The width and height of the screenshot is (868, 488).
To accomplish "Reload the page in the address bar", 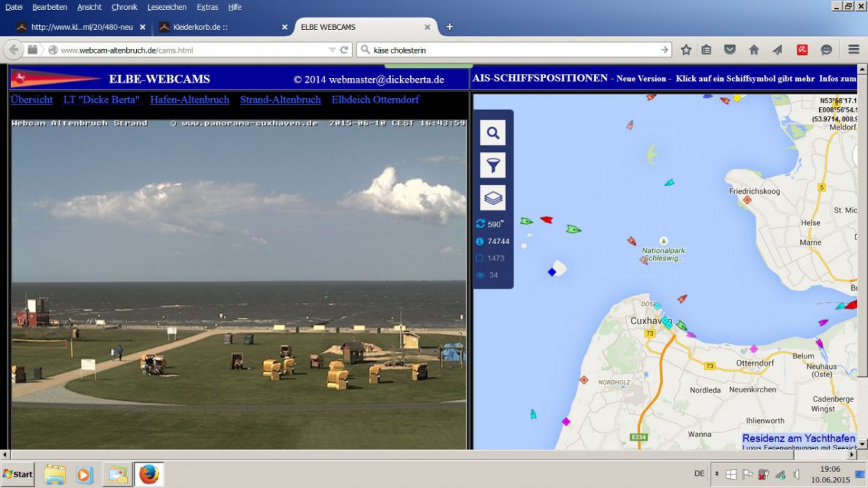I will coord(344,50).
